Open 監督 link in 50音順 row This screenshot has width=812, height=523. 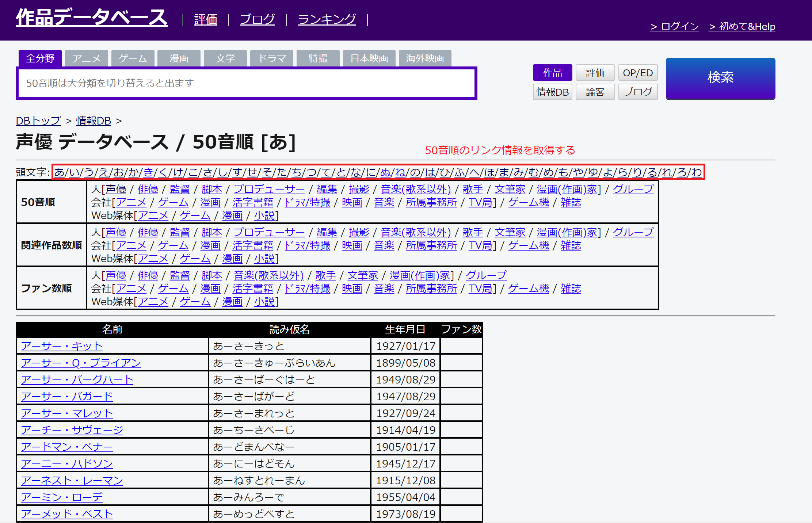[x=180, y=189]
